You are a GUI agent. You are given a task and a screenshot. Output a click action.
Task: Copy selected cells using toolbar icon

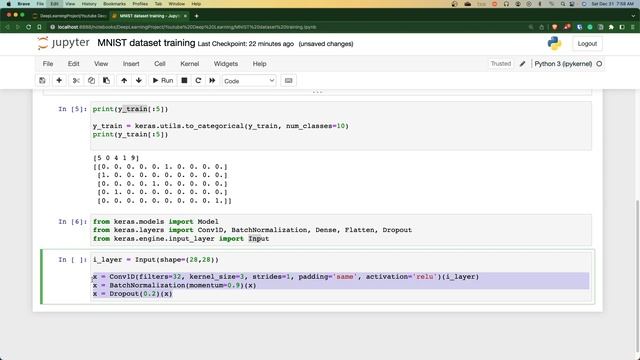coord(91,80)
